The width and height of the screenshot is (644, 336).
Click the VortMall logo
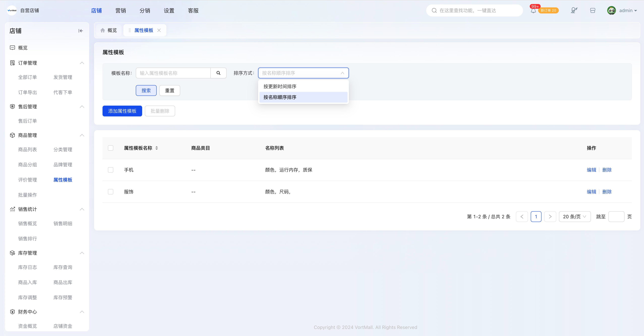(12, 10)
